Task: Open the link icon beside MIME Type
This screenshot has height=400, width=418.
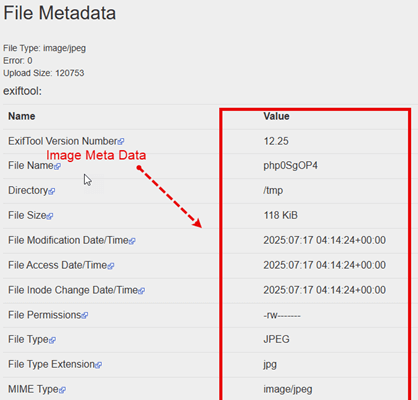Action: click(x=62, y=390)
